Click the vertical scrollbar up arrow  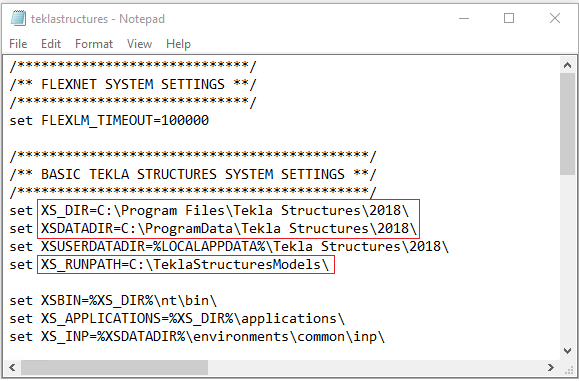click(567, 65)
